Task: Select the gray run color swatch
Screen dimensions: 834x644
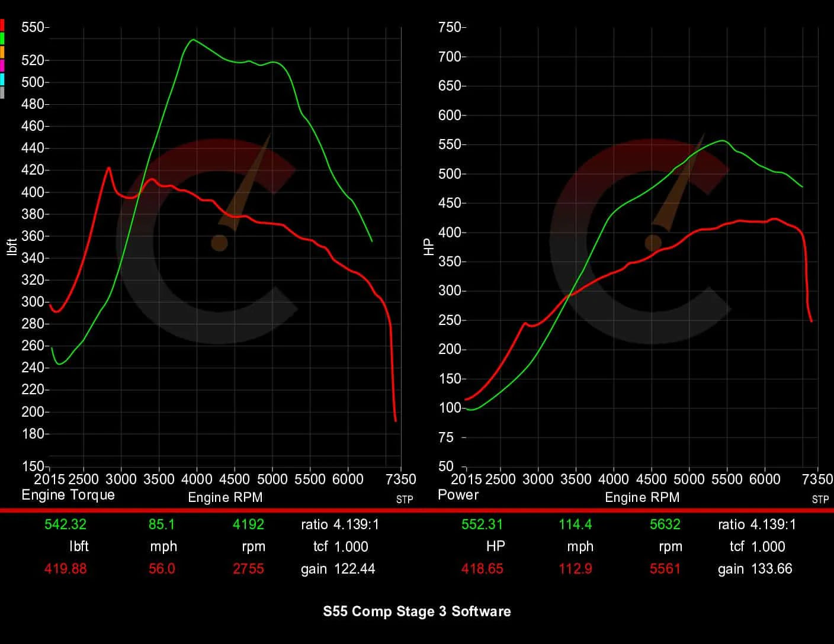Action: pyautogui.click(x=4, y=89)
